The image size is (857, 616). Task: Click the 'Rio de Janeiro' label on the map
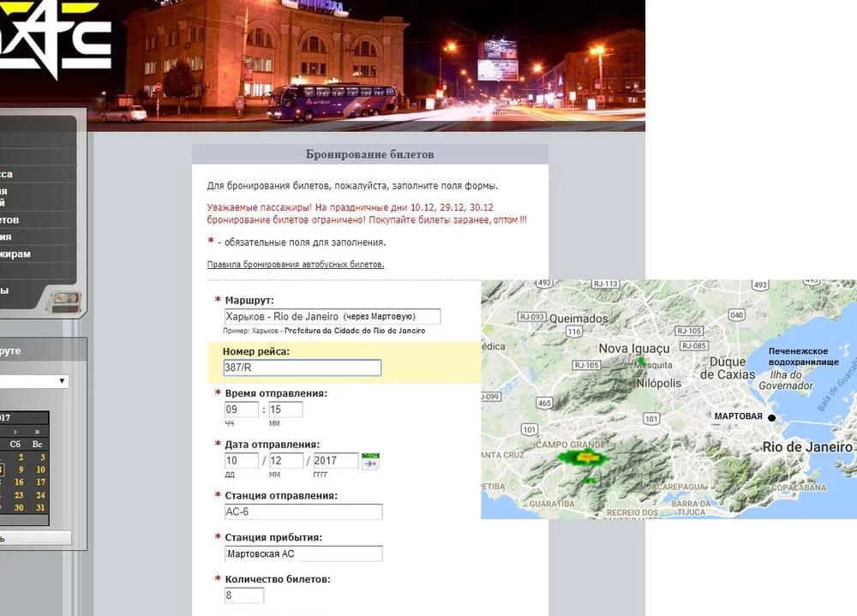tap(806, 447)
